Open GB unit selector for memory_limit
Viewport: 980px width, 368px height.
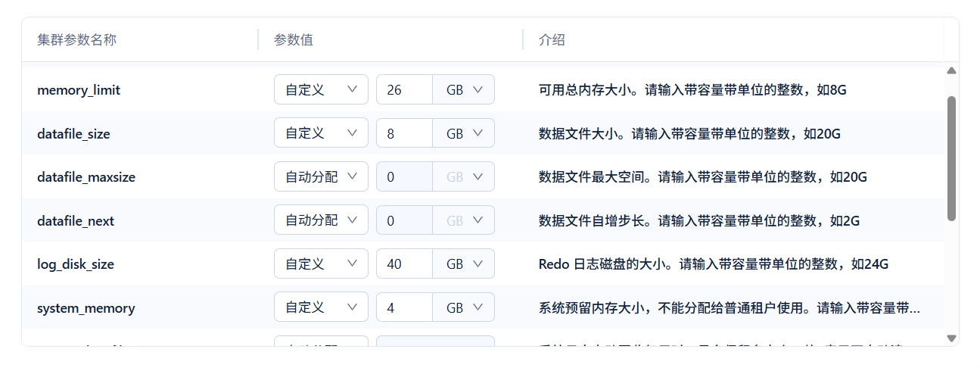tap(464, 89)
